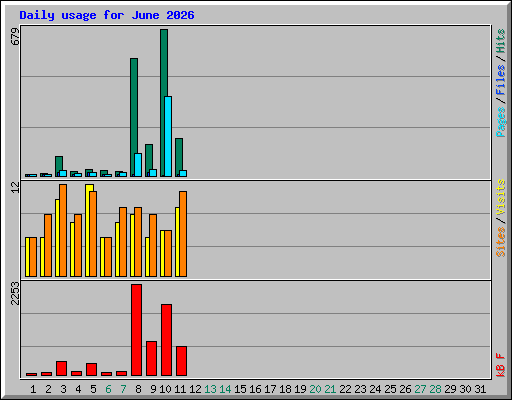This screenshot has width=512, height=400.
Task: Click the green 'Hits' legend label
Action: 501,41
